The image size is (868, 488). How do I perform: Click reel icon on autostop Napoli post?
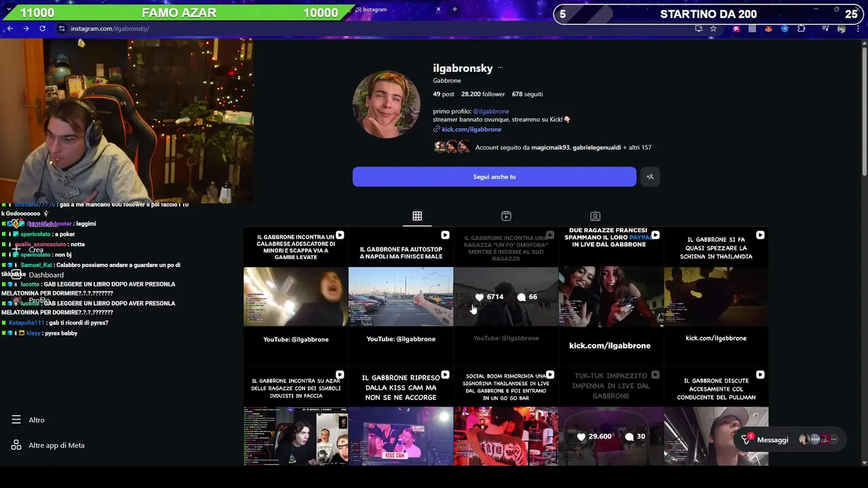coord(445,235)
